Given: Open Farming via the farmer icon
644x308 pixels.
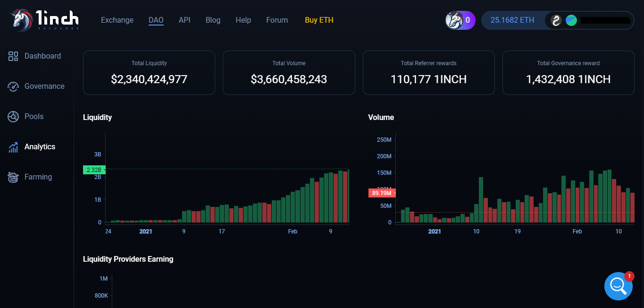Looking at the screenshot, I should click(13, 177).
